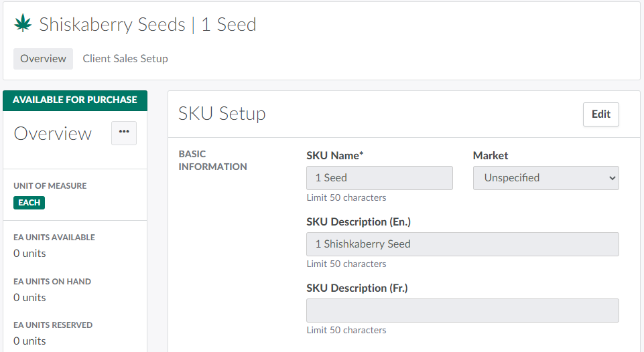The width and height of the screenshot is (644, 352).
Task: Click the EACH unit of measure badge
Action: [x=29, y=203]
